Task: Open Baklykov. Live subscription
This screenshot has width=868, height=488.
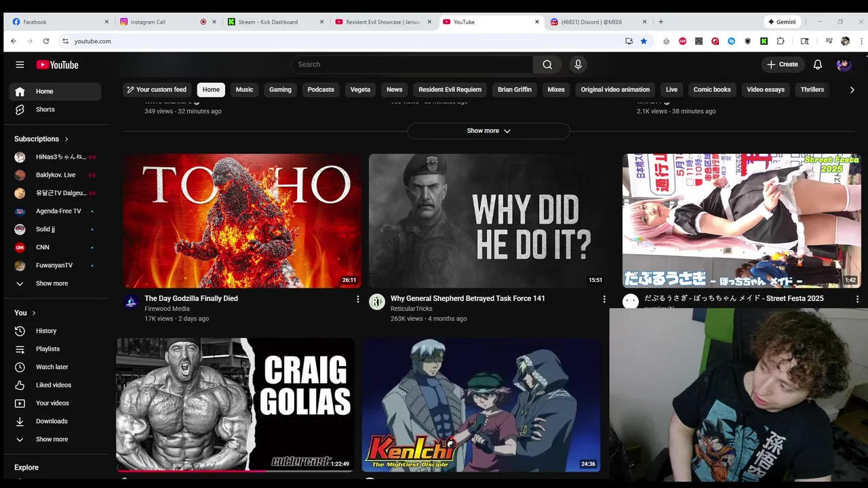Action: pyautogui.click(x=54, y=175)
